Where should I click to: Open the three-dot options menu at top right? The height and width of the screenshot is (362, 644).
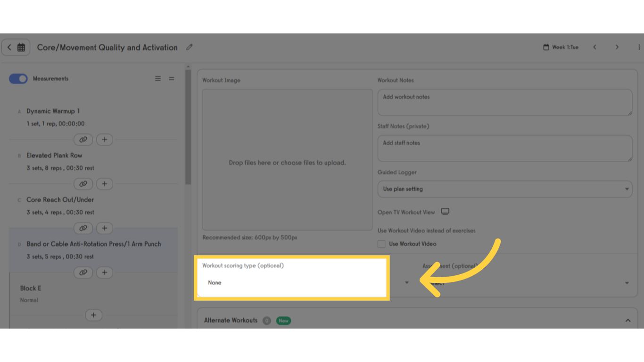tap(639, 47)
